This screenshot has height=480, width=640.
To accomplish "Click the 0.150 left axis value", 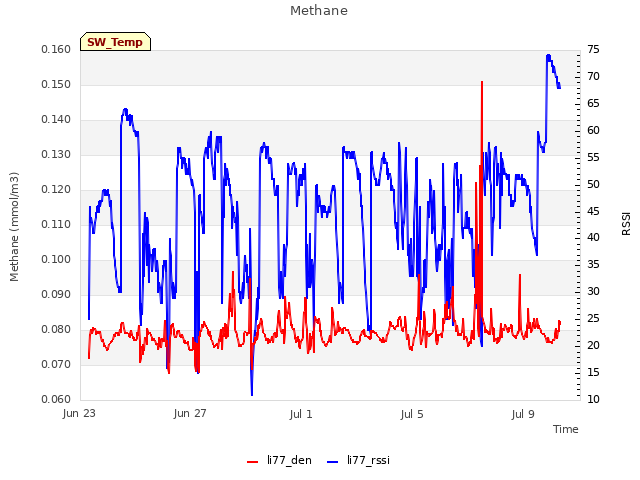I will click(x=56, y=84).
